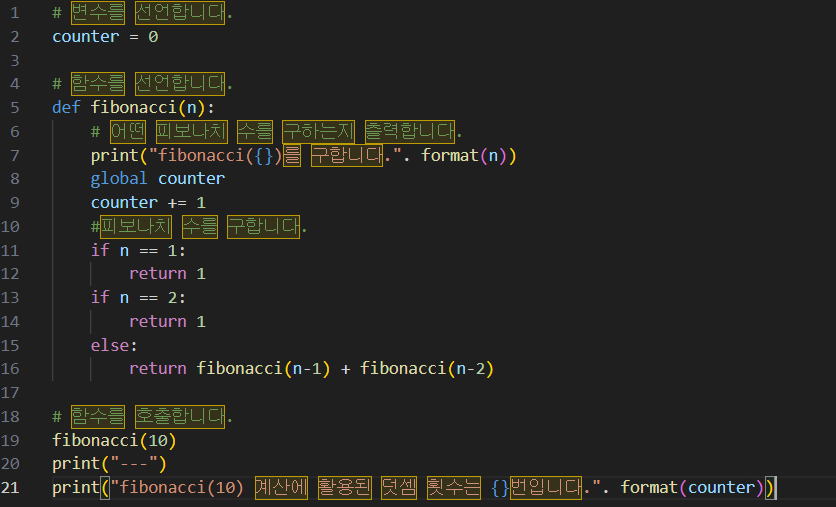The width and height of the screenshot is (836, 507).
Task: Click 'counter += 1' on line 9
Action: tap(148, 203)
